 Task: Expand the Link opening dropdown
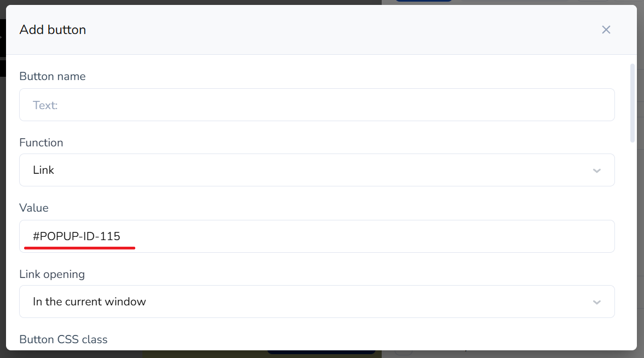[x=317, y=302]
